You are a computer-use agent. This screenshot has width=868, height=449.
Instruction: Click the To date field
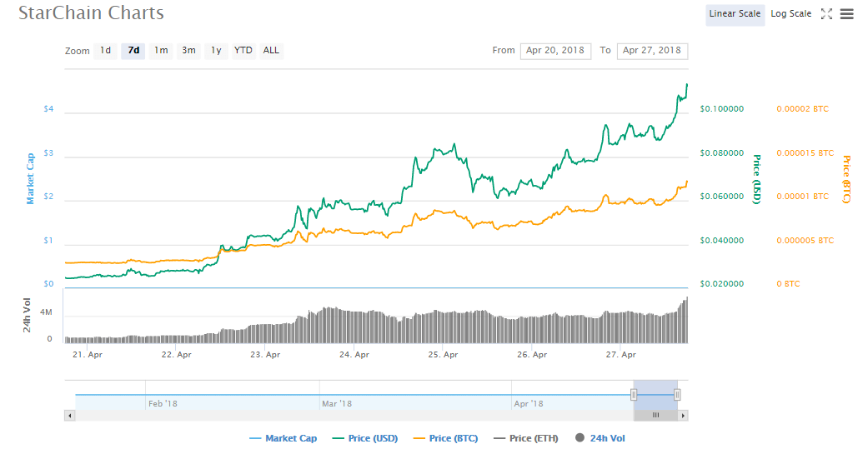tap(651, 51)
